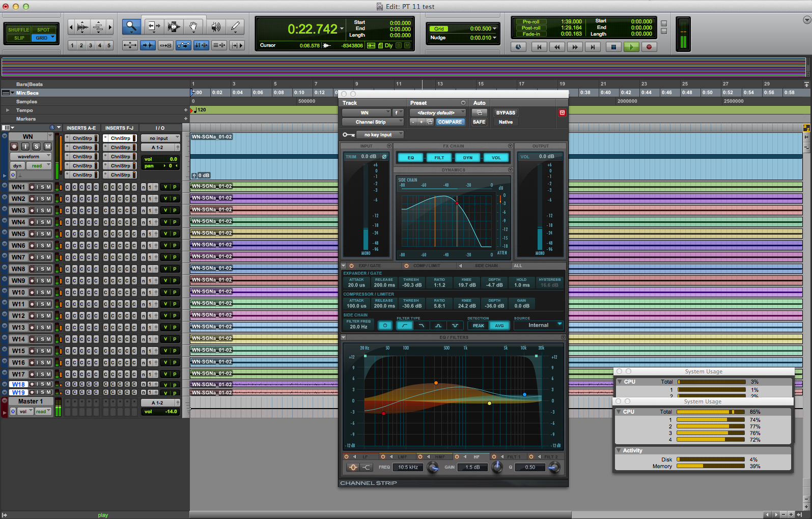Choose the Trim tool
The width and height of the screenshot is (812, 519).
(153, 26)
